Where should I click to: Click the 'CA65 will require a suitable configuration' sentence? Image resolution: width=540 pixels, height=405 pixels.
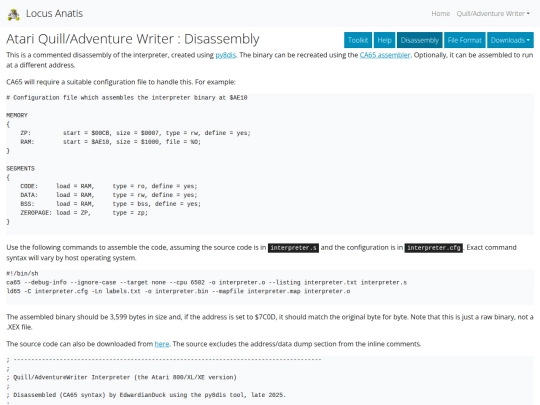[x=121, y=82]
